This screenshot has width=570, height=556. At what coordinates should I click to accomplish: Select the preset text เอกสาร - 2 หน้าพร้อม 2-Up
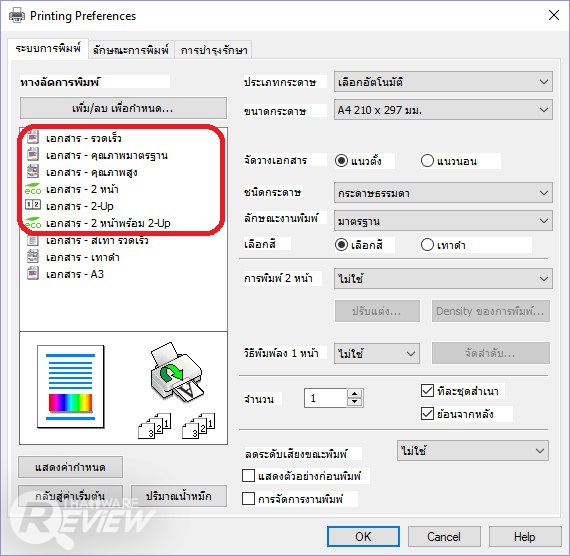pyautogui.click(x=108, y=223)
